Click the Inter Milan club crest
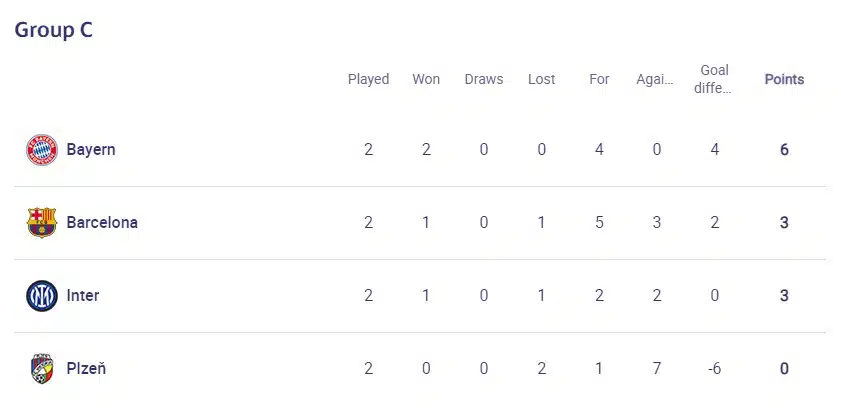Screen dimensions: 841x419 (x=42, y=296)
